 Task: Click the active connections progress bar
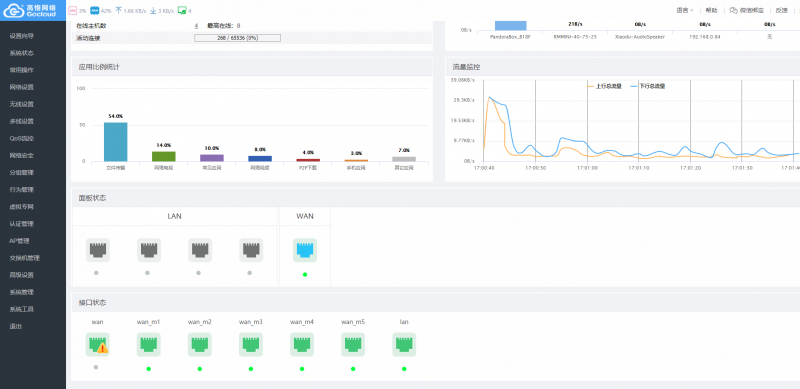point(237,38)
